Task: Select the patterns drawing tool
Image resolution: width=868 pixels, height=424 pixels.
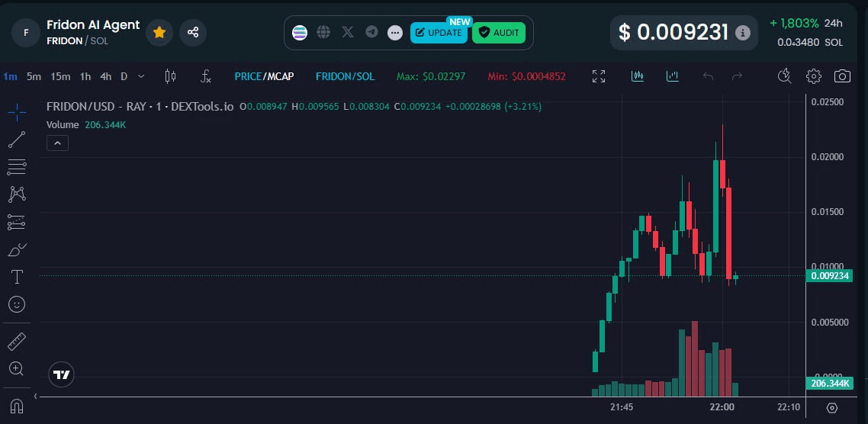Action: click(17, 194)
